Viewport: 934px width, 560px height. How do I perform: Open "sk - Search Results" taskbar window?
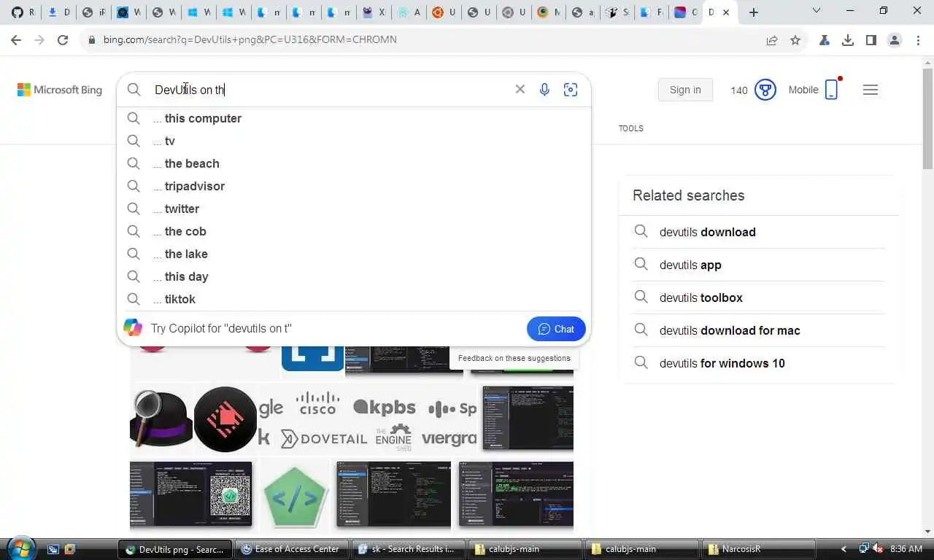pyautogui.click(x=409, y=549)
